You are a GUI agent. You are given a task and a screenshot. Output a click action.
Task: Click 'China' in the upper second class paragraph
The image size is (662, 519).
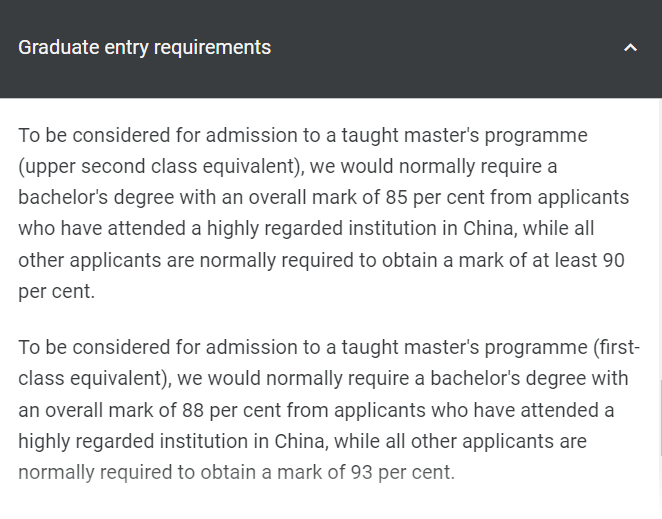click(489, 228)
